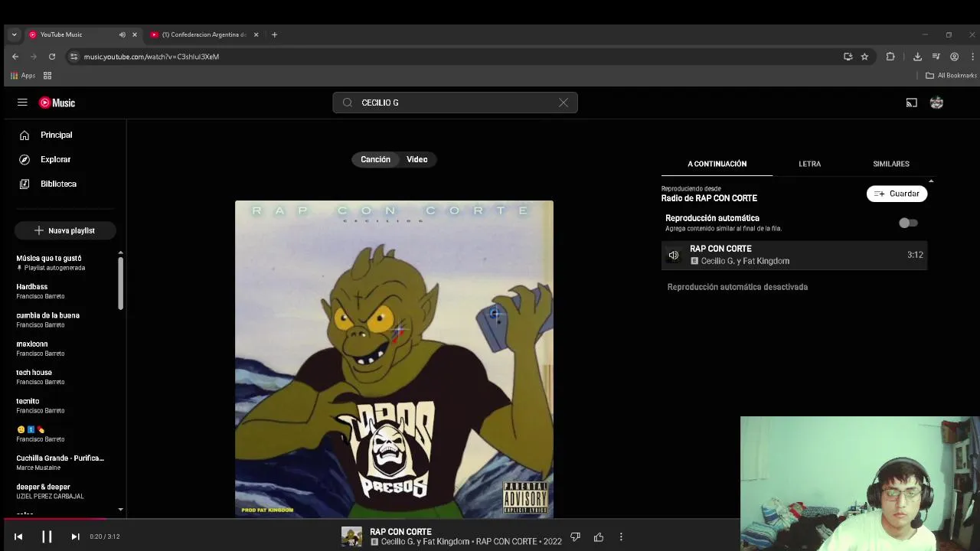This screenshot has height=551, width=980.
Task: Open the cast to device icon
Action: [x=911, y=103]
